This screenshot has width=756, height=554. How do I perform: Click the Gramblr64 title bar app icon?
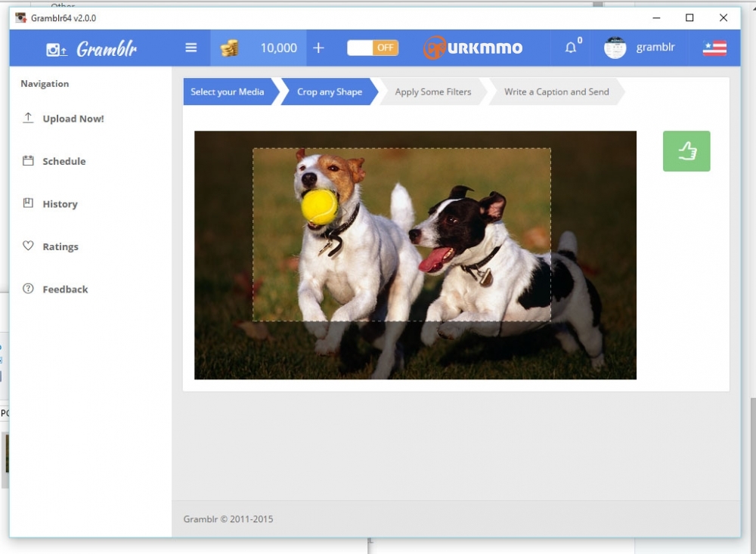pos(20,18)
